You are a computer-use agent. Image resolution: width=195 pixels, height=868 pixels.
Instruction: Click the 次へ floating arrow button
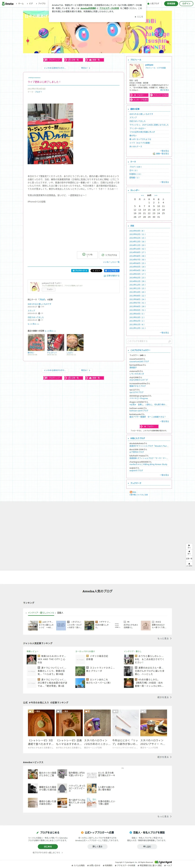click(189, 546)
